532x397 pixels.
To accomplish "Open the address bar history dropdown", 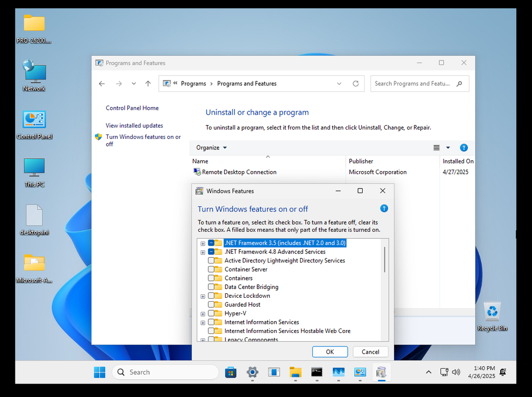I will tap(339, 84).
